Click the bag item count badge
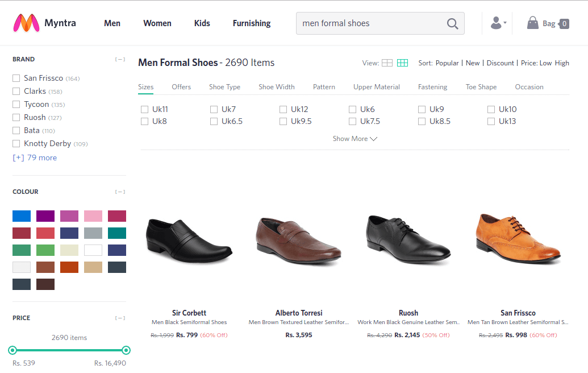588x373 pixels. tap(564, 24)
